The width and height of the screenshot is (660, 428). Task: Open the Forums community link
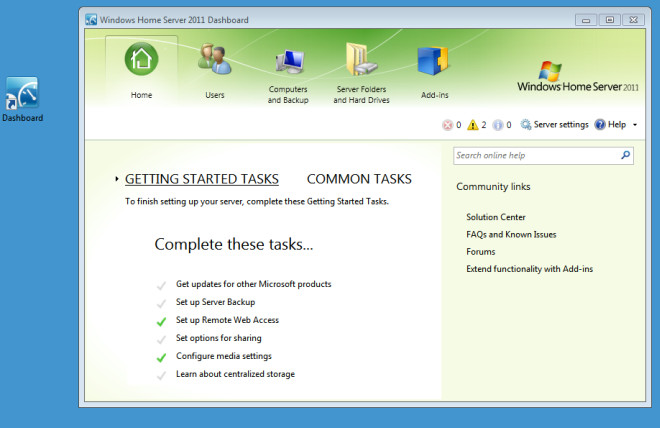point(481,252)
